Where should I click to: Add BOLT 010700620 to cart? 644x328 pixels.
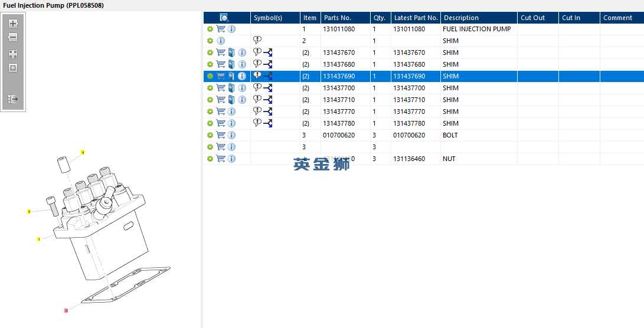pyautogui.click(x=221, y=135)
